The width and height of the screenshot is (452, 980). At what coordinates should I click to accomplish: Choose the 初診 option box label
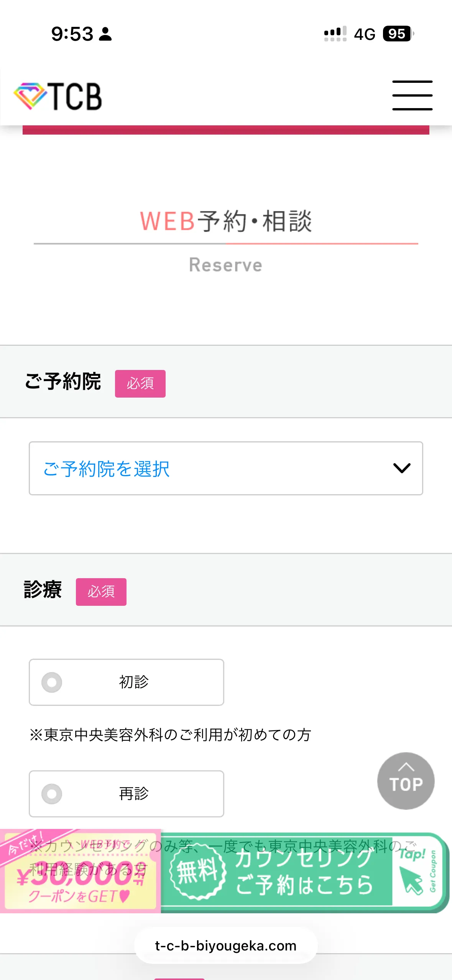tap(134, 682)
